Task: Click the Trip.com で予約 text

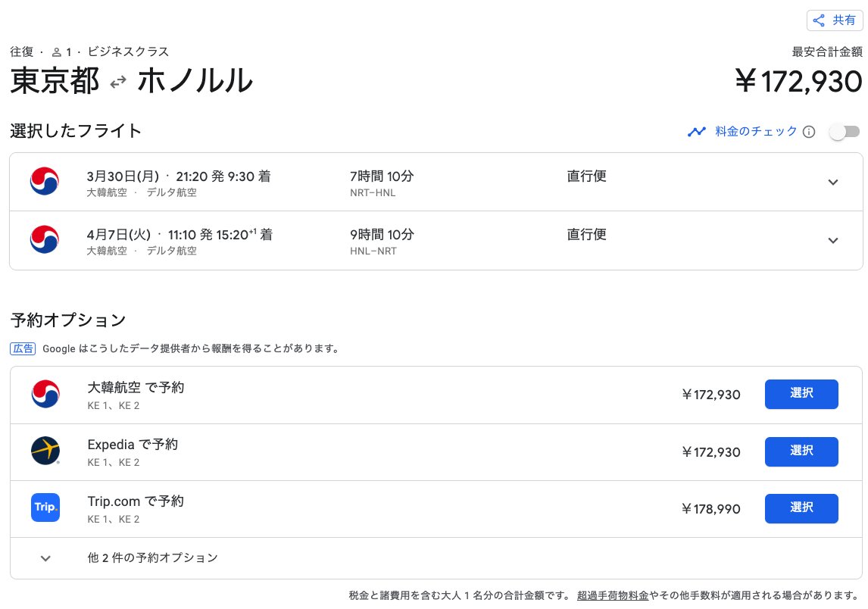Action: [136, 501]
